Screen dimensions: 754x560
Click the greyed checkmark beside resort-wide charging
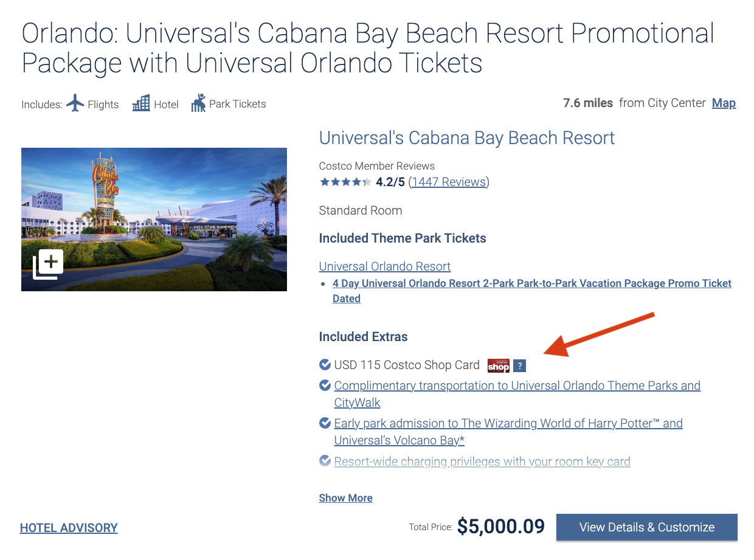(324, 460)
